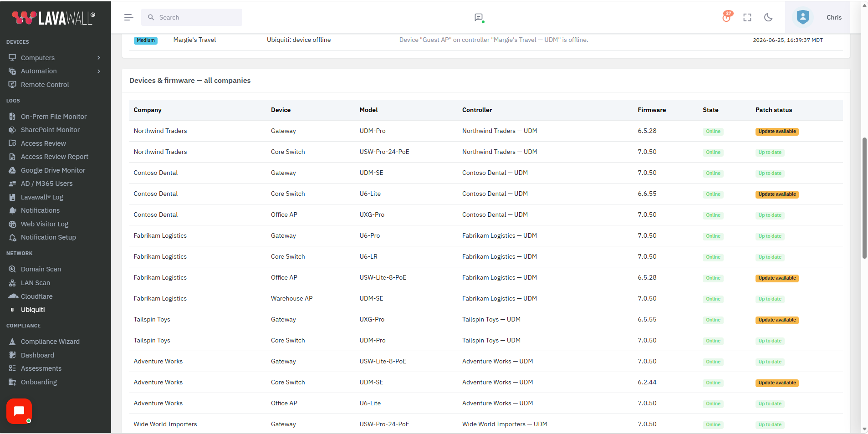868x434 pixels.
Task: Open Notification Setup icon
Action: [x=12, y=237]
